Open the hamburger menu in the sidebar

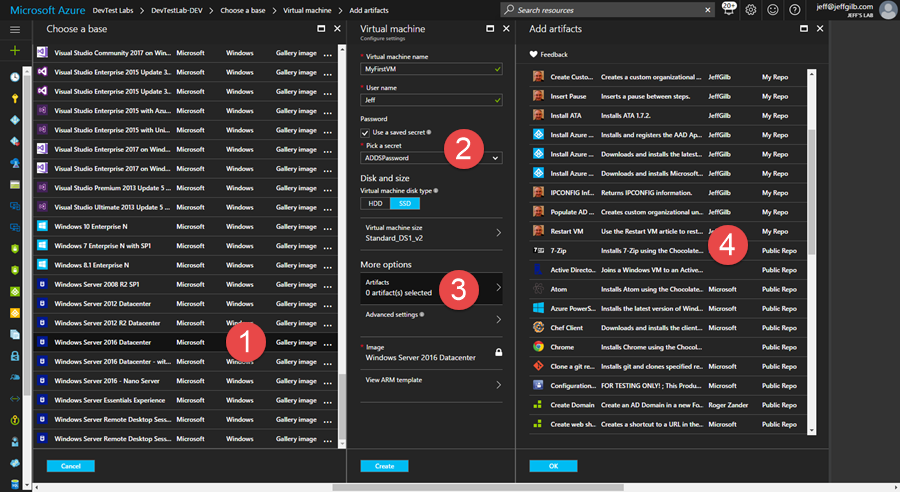click(x=15, y=29)
